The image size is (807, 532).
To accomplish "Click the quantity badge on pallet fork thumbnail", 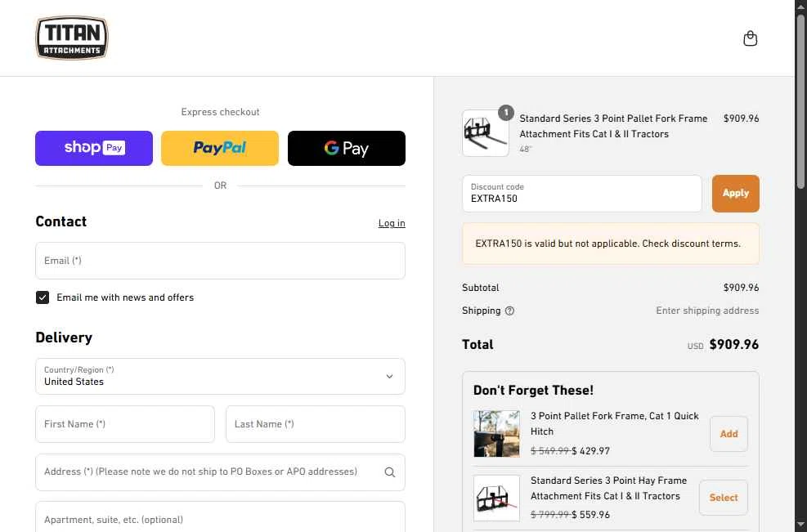I will pos(506,113).
